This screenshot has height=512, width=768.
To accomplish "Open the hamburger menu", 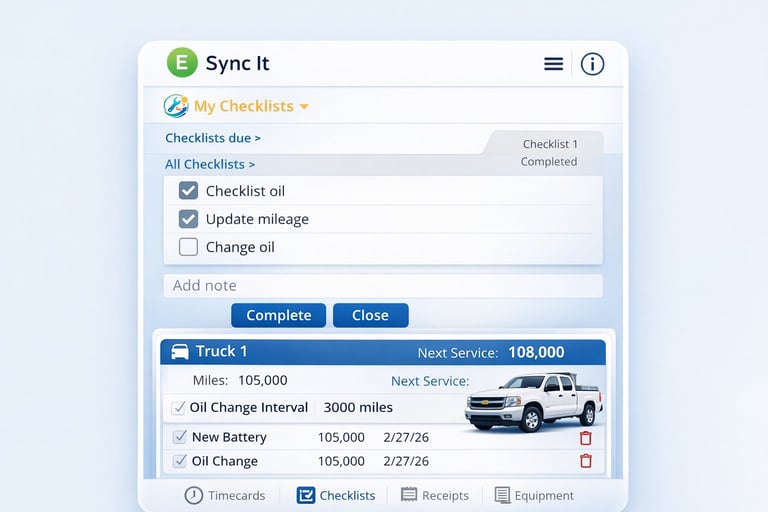I will click(553, 64).
